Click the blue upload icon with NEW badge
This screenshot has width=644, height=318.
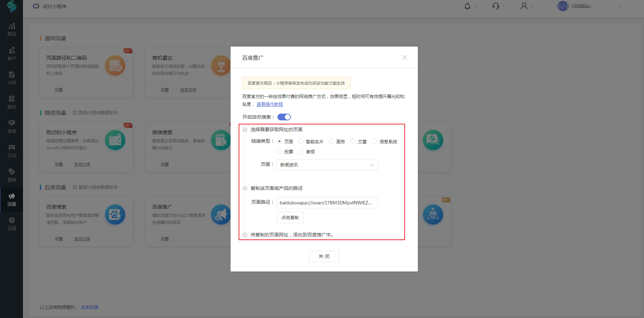tap(433, 214)
